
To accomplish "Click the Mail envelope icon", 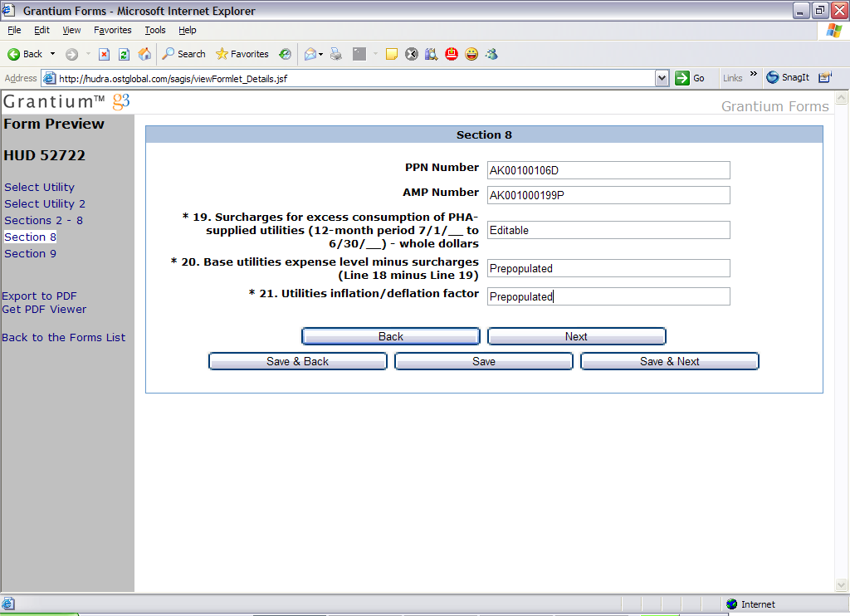I will (x=310, y=54).
